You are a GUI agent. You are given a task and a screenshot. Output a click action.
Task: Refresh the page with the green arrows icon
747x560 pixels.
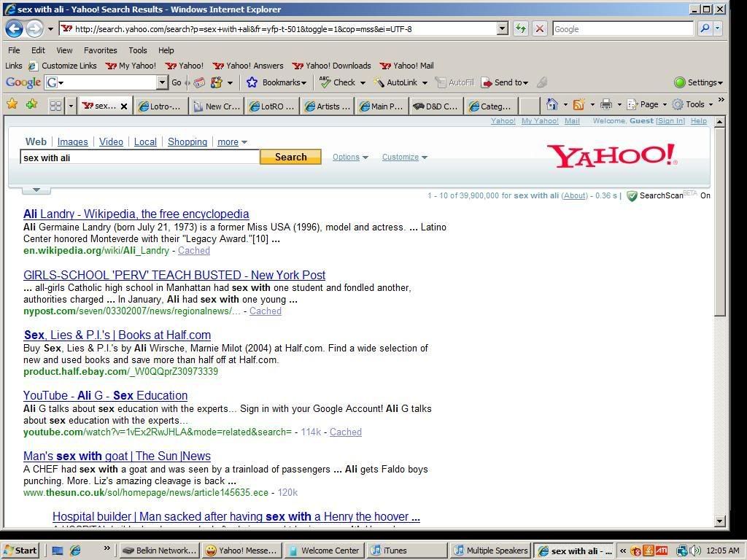coord(521,28)
